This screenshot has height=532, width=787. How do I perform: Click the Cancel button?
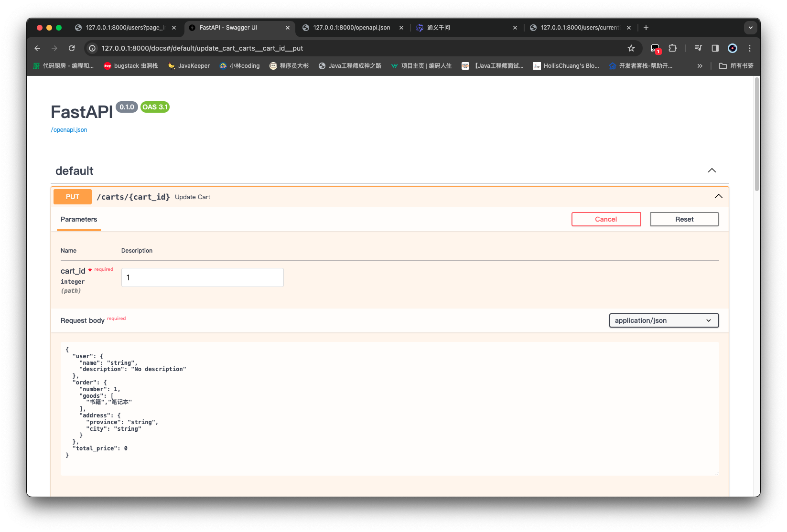coord(606,219)
